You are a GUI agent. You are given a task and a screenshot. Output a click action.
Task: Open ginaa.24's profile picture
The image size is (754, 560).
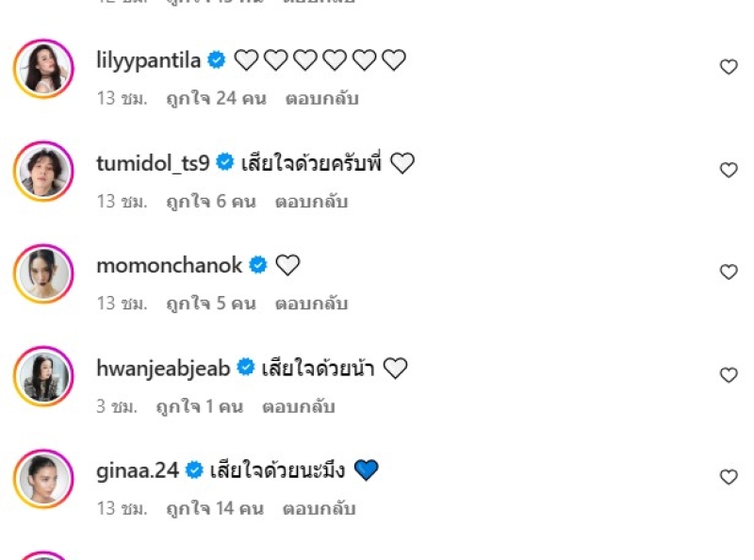tap(43, 479)
